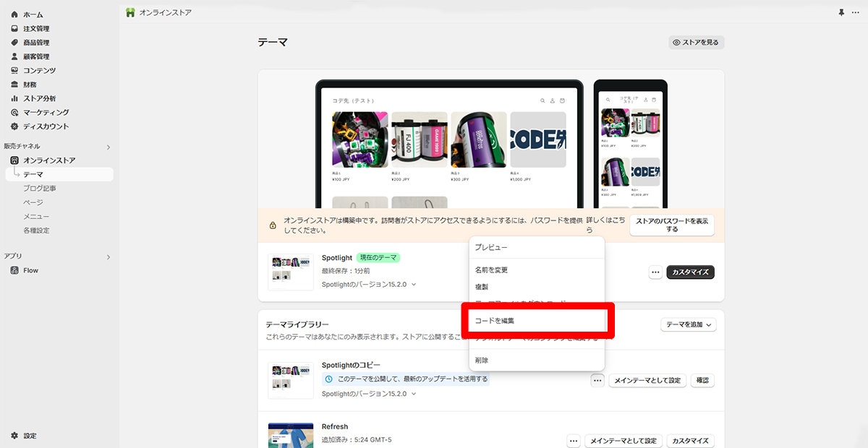Open the Add theme (テーマを追加) dropdown
This screenshot has width=868, height=448.
point(688,325)
